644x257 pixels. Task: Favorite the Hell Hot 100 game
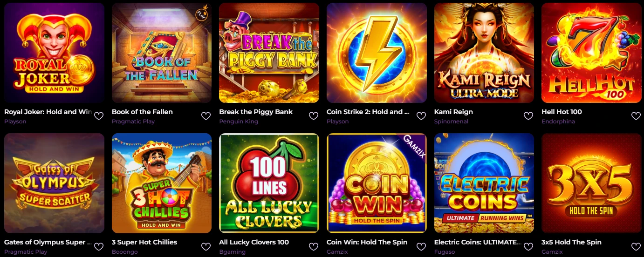[x=636, y=116]
